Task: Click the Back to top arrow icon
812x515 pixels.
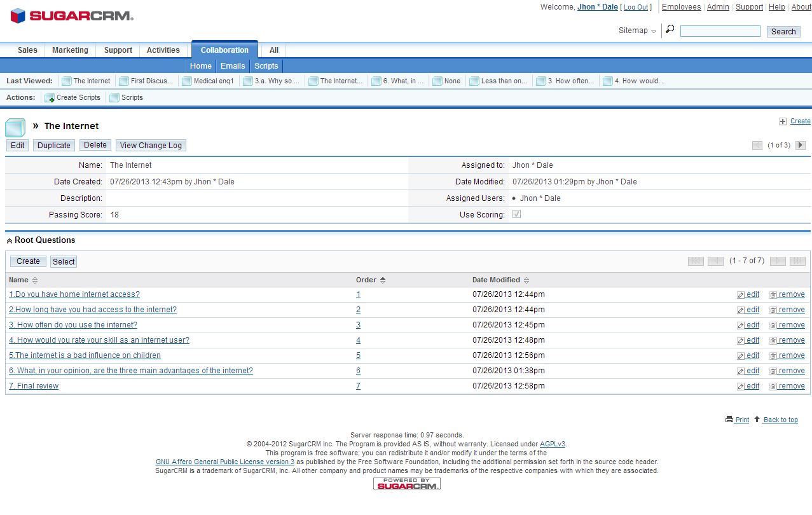Action: click(757, 419)
